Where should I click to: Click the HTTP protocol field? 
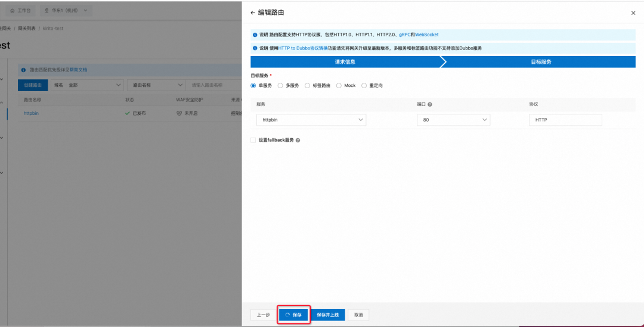tap(565, 120)
